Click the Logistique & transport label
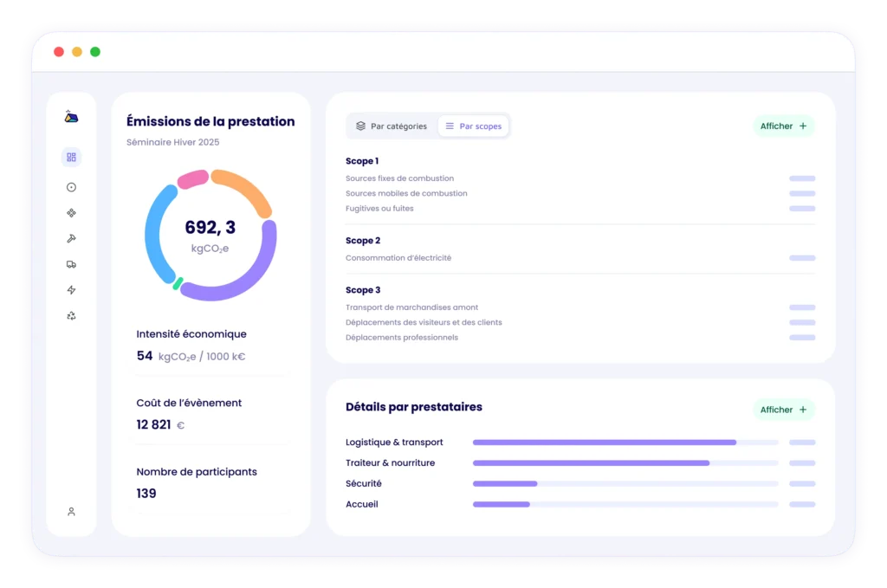Viewport: 887px width, 588px height. 394,443
